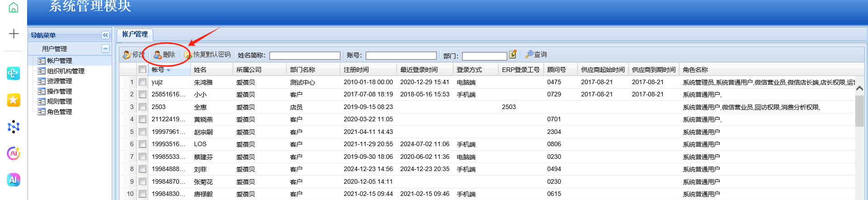The width and height of the screenshot is (868, 200).
Task: Collapse the 用户管理 section
Action: [x=105, y=48]
